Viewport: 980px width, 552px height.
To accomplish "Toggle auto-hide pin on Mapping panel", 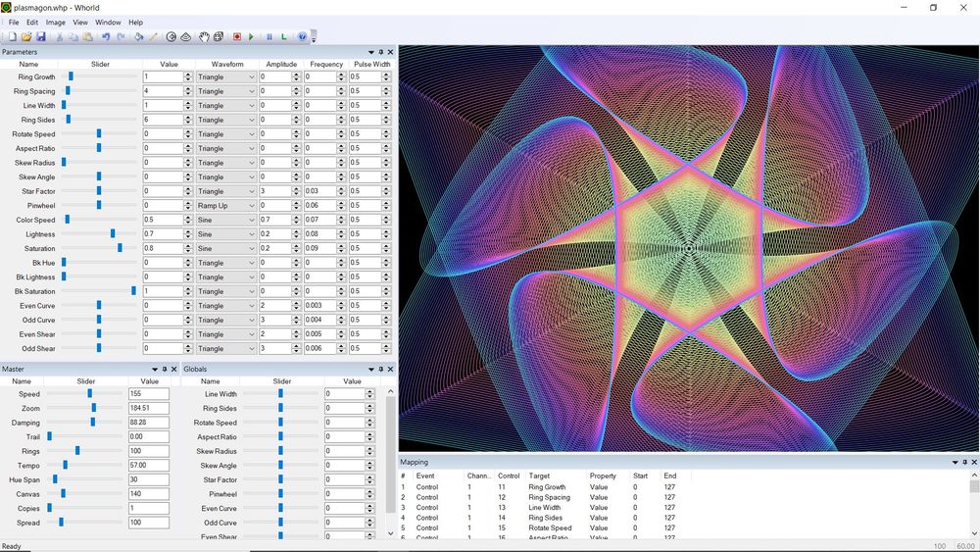I will pos(964,462).
